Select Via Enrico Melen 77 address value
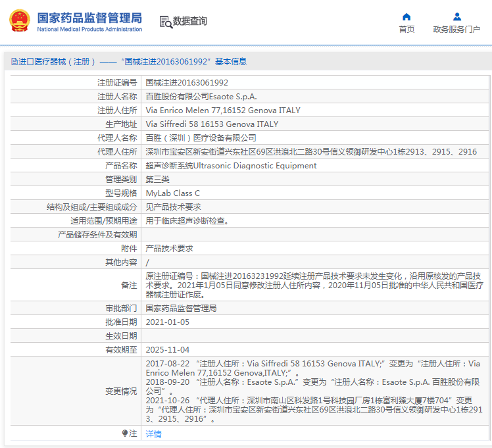 point(223,111)
